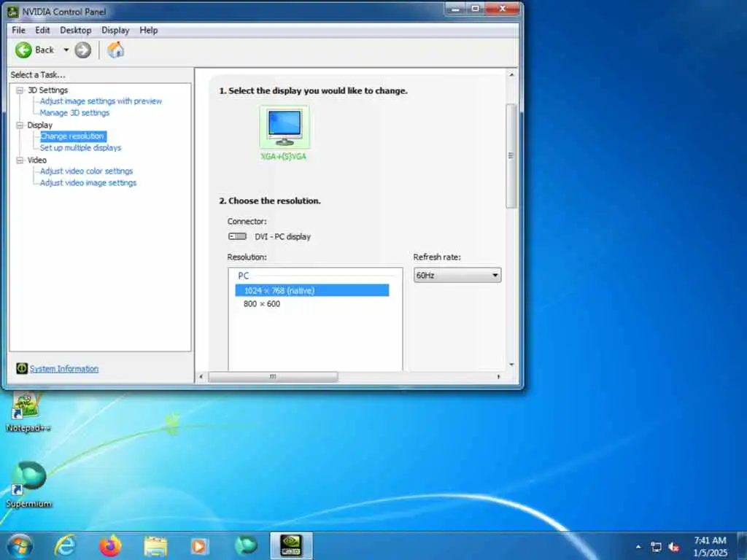The height and width of the screenshot is (560, 747).
Task: Select the 800 × 600 resolution
Action: click(x=262, y=304)
